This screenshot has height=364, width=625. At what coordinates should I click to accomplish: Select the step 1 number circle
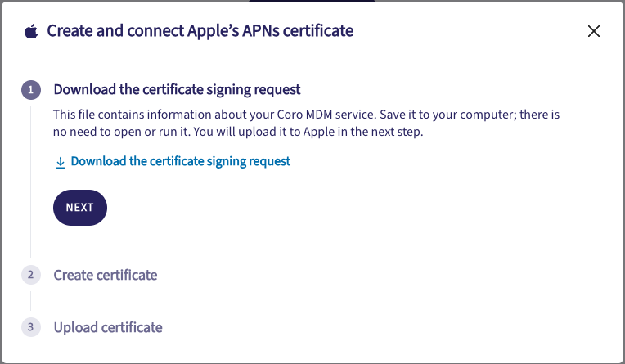pyautogui.click(x=30, y=90)
